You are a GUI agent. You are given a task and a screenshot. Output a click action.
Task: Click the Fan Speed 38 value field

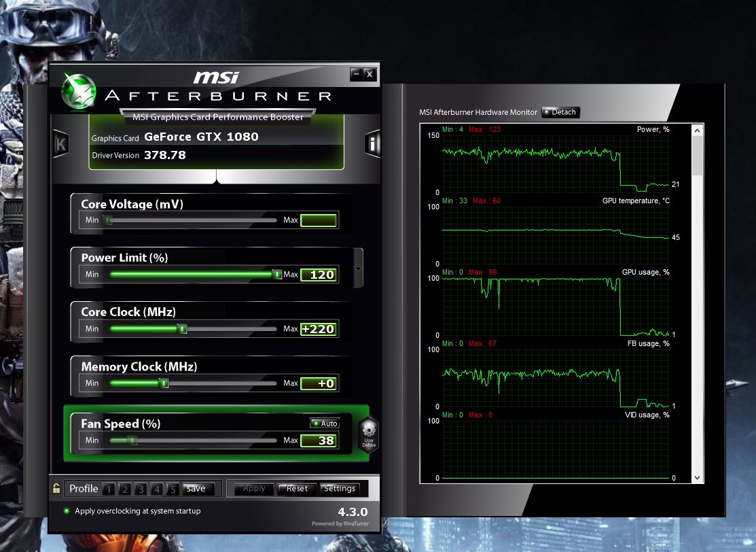pyautogui.click(x=318, y=441)
